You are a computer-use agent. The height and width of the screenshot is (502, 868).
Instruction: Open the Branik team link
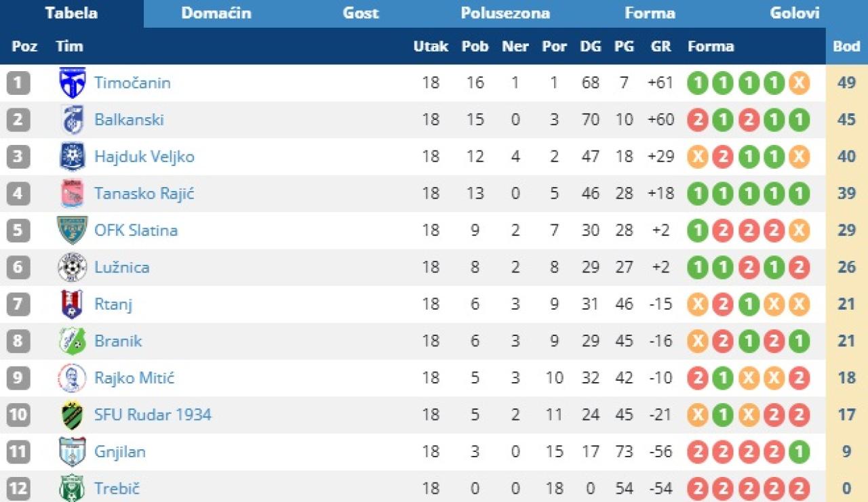pyautogui.click(x=118, y=341)
